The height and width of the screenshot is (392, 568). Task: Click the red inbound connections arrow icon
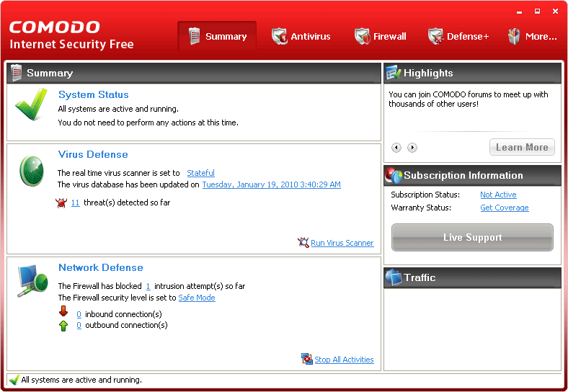tap(63, 311)
